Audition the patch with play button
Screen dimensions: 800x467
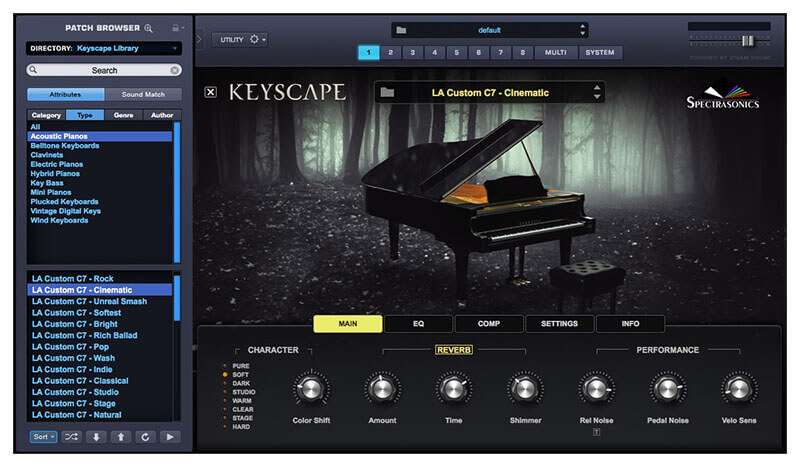(x=170, y=437)
